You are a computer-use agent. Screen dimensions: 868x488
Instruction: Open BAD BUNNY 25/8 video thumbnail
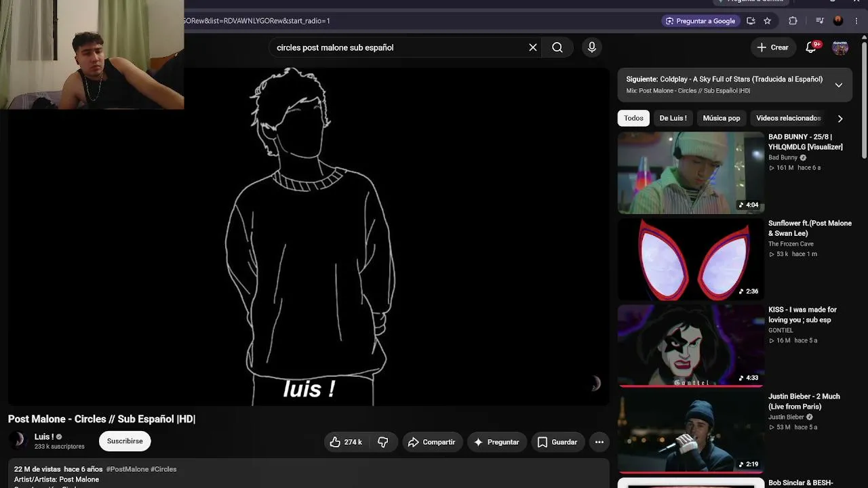690,173
